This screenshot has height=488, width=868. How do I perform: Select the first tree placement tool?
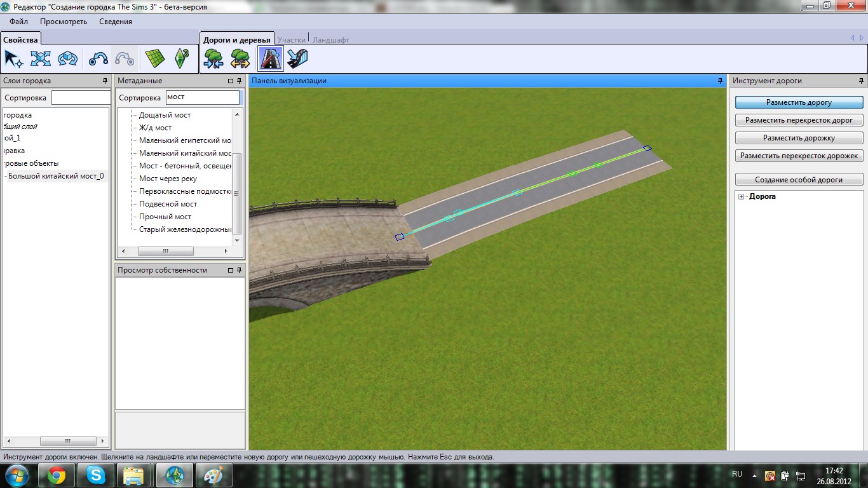[x=213, y=59]
